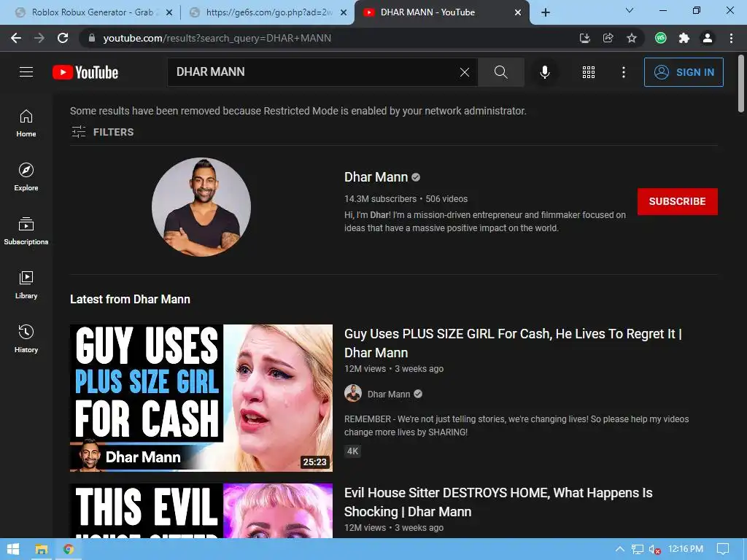Screen dimensions: 747x560
Task: Open YouTube settings three-dot menu
Action: pos(624,72)
